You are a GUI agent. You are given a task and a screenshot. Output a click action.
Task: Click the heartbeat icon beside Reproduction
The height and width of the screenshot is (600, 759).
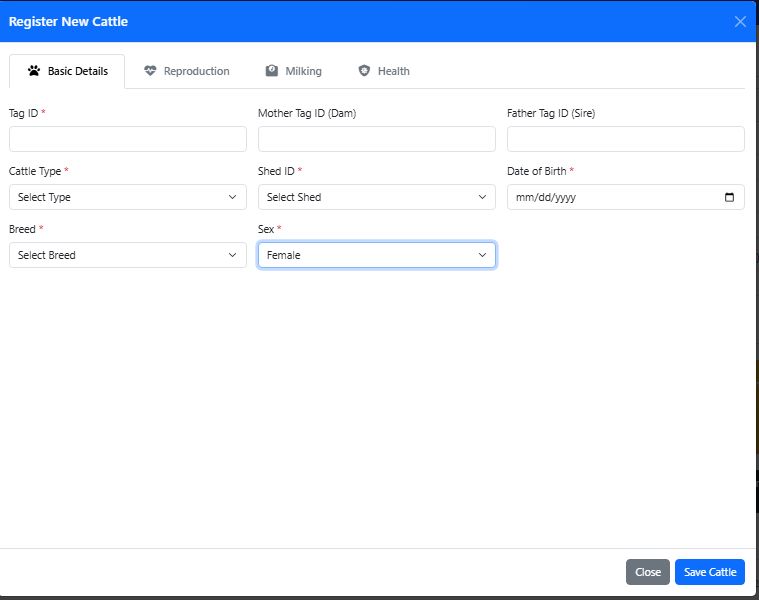pos(150,71)
